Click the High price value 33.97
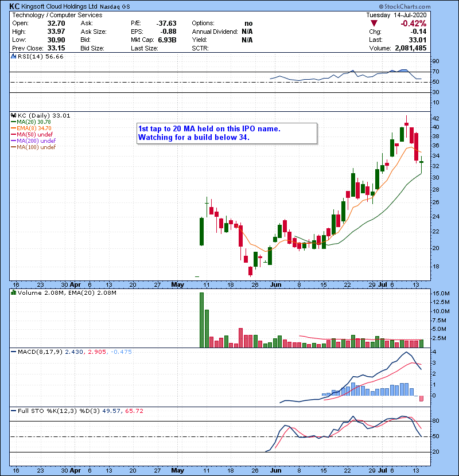 [56, 32]
